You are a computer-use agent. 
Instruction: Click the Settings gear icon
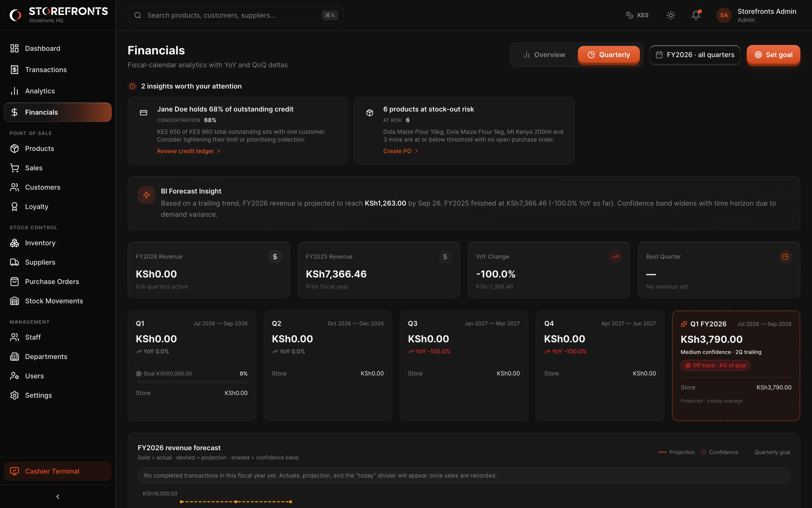[x=14, y=395]
